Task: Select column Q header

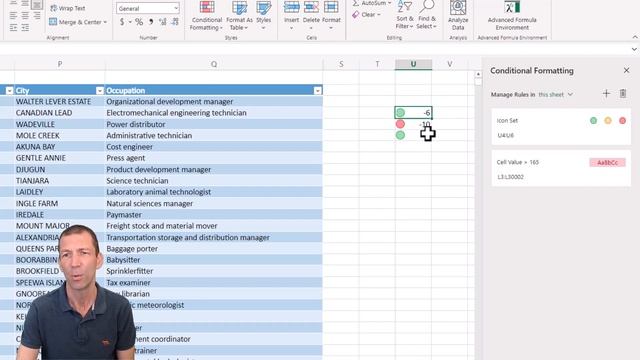Action: [214, 64]
